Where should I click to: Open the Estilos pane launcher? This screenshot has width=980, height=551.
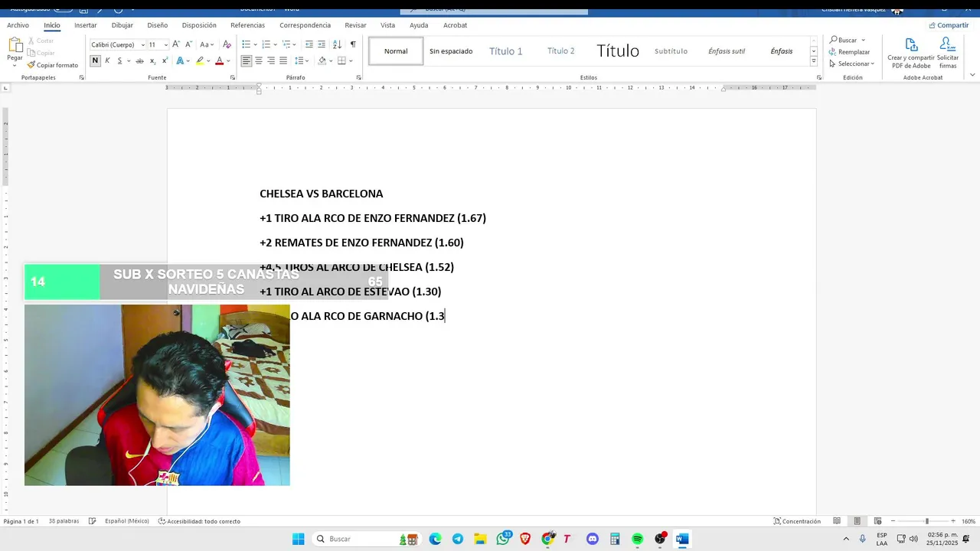point(818,77)
